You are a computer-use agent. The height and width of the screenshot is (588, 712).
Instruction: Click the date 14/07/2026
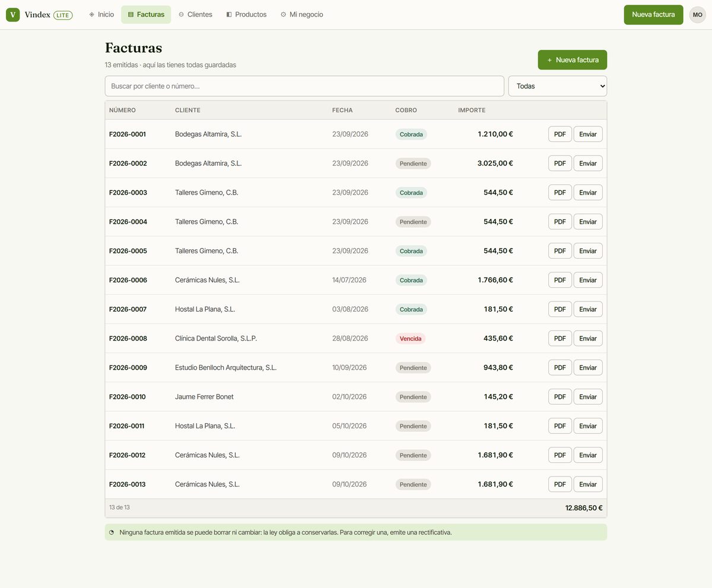pos(349,280)
